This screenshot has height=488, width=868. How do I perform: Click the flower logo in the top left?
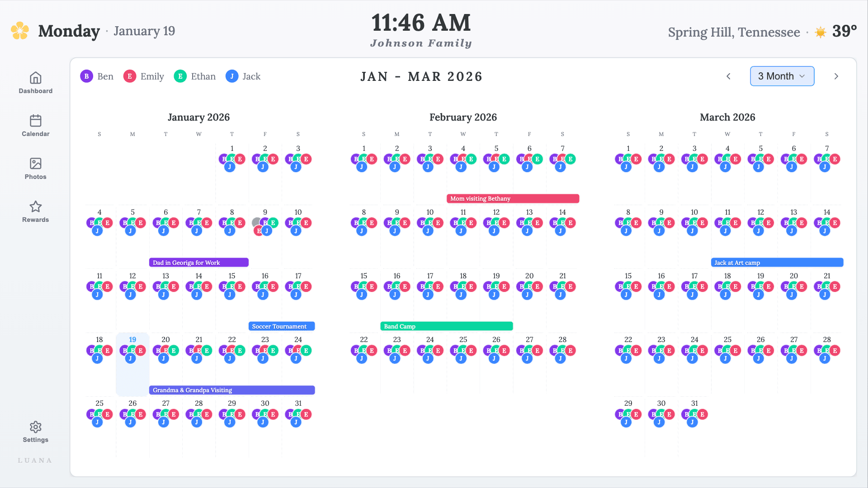pos(19,30)
